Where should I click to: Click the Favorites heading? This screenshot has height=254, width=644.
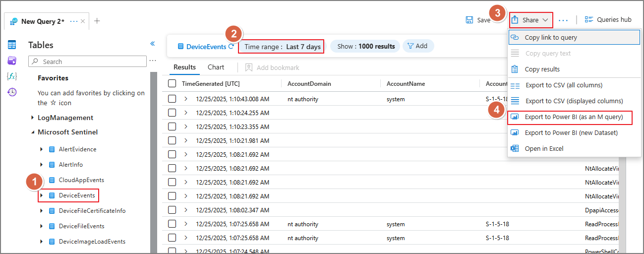coord(53,78)
